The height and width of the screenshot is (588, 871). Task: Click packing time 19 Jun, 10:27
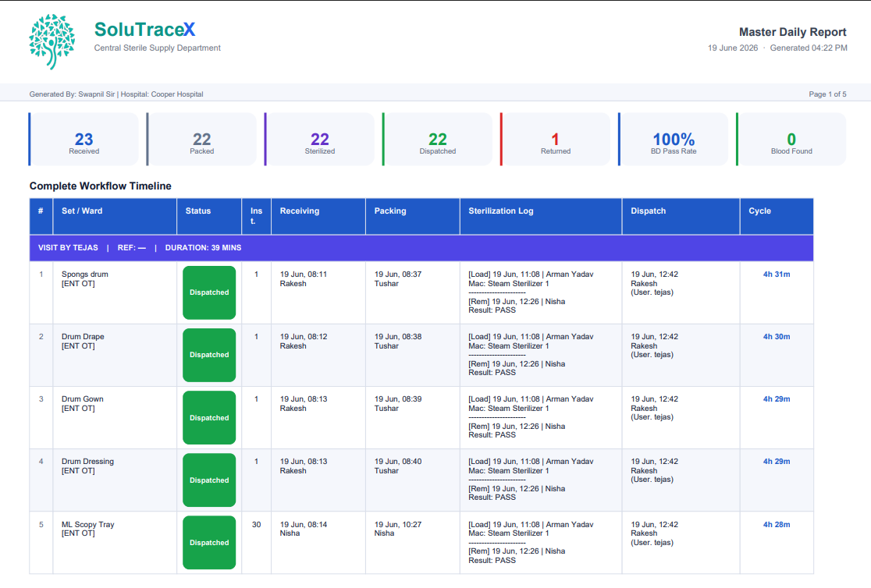pos(398,524)
